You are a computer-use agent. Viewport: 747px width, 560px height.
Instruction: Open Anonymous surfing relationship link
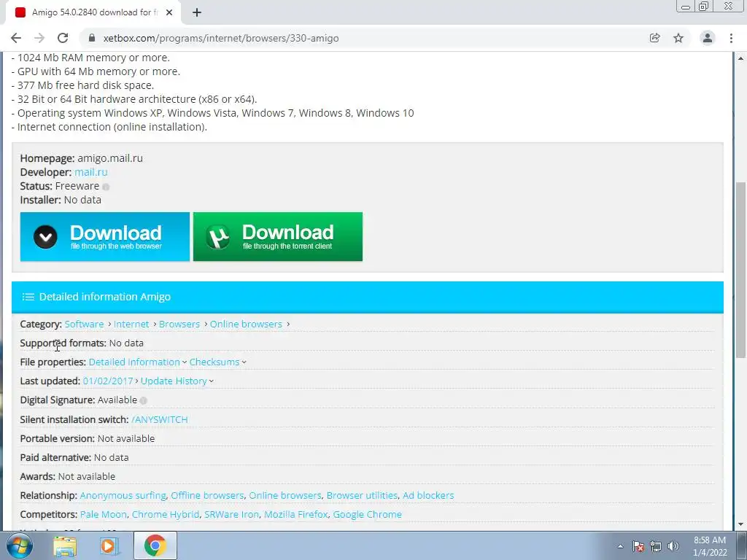123,495
